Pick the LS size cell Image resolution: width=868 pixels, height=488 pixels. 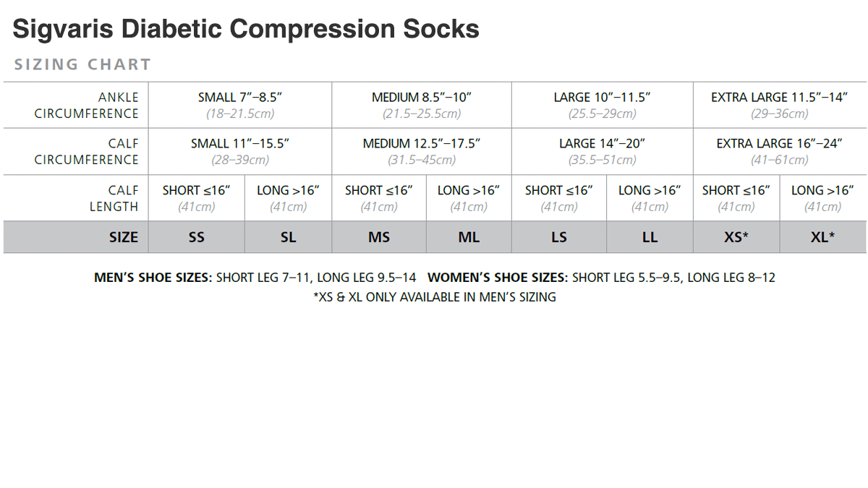coord(559,237)
